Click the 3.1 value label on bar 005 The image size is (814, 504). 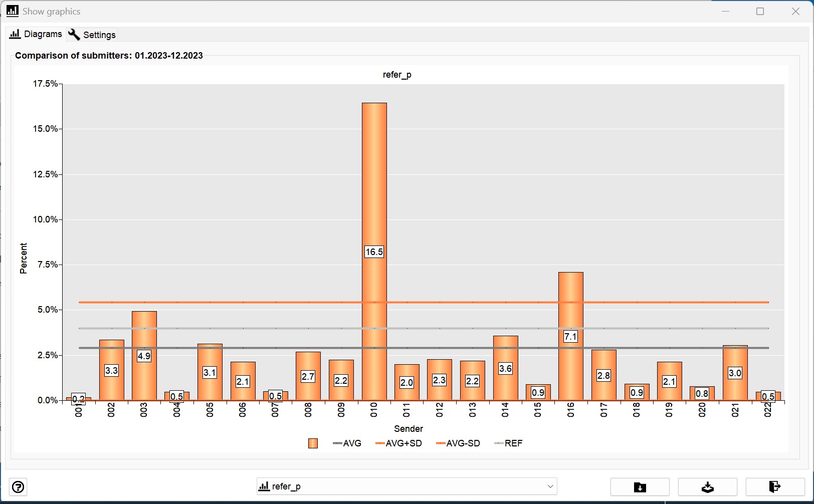pos(210,373)
